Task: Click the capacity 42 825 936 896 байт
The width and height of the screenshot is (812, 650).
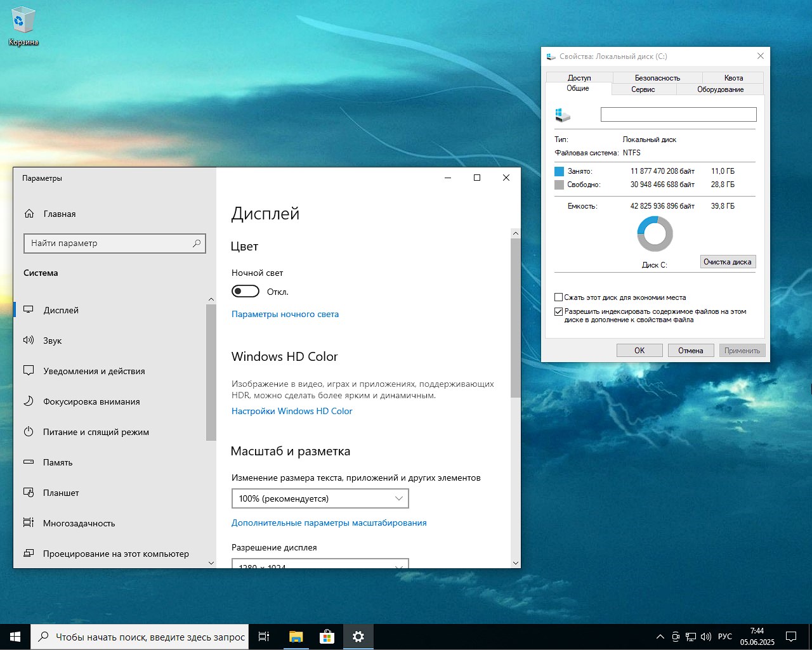Action: [662, 206]
